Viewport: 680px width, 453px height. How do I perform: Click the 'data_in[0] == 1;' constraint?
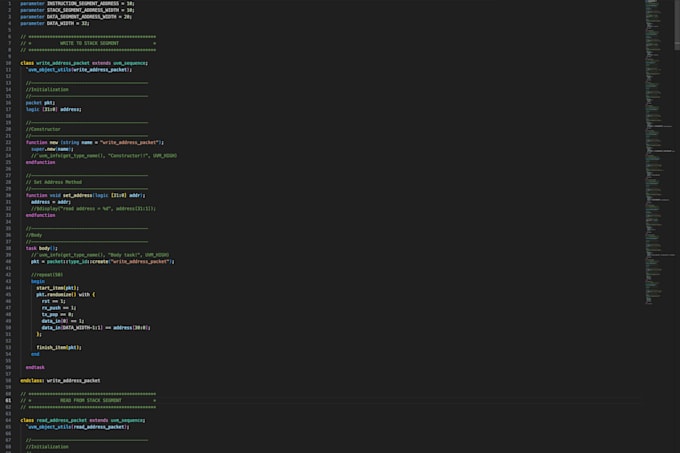[63, 321]
